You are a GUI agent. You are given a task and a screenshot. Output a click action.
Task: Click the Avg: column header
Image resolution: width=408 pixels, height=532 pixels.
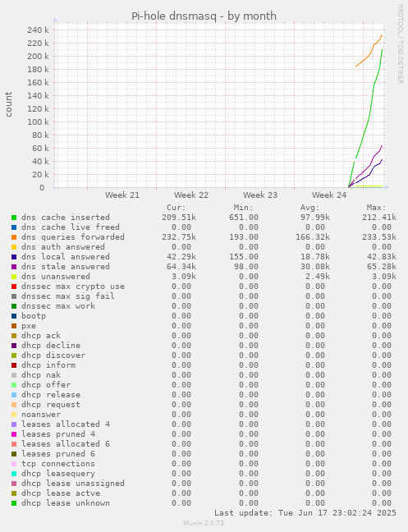coord(310,208)
